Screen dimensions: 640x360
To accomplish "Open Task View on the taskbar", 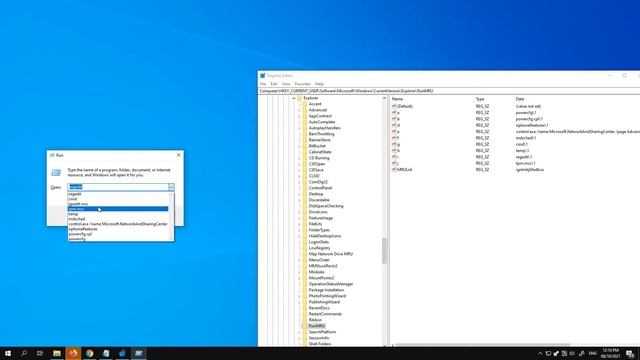I will (x=40, y=353).
